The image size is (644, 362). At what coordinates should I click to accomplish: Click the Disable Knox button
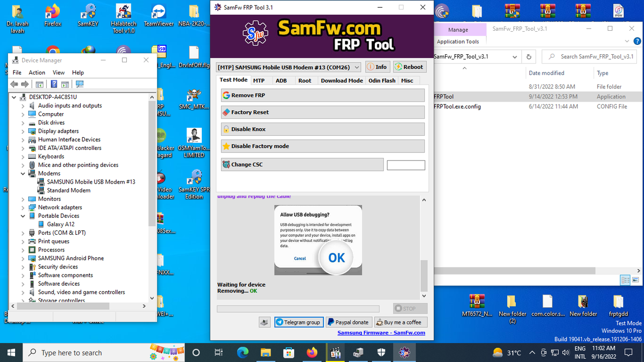[323, 129]
